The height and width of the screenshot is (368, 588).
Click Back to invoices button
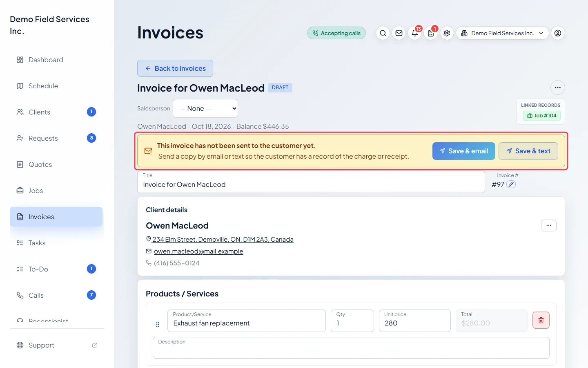point(175,68)
